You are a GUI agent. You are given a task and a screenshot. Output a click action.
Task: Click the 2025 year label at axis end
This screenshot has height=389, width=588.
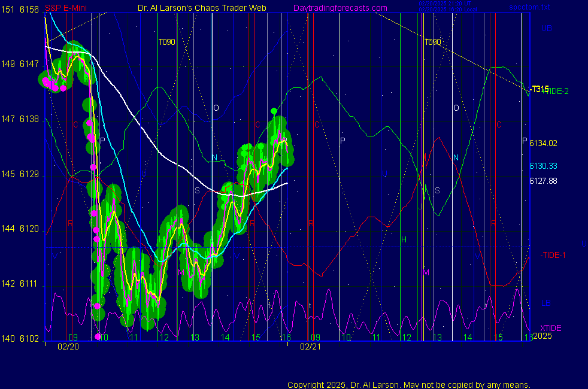point(542,336)
